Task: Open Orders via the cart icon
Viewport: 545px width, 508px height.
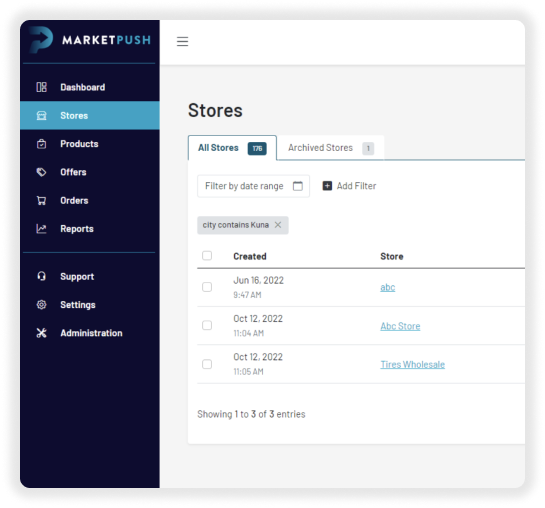Action: point(41,200)
